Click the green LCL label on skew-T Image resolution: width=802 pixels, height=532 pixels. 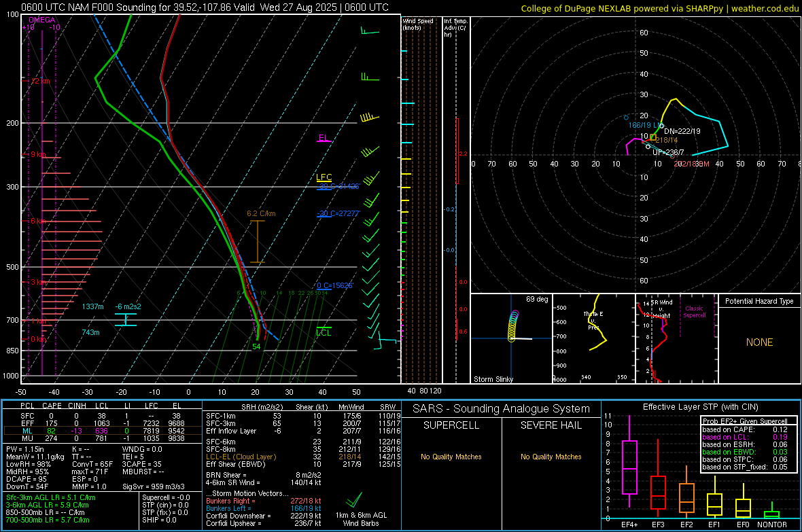[324, 332]
